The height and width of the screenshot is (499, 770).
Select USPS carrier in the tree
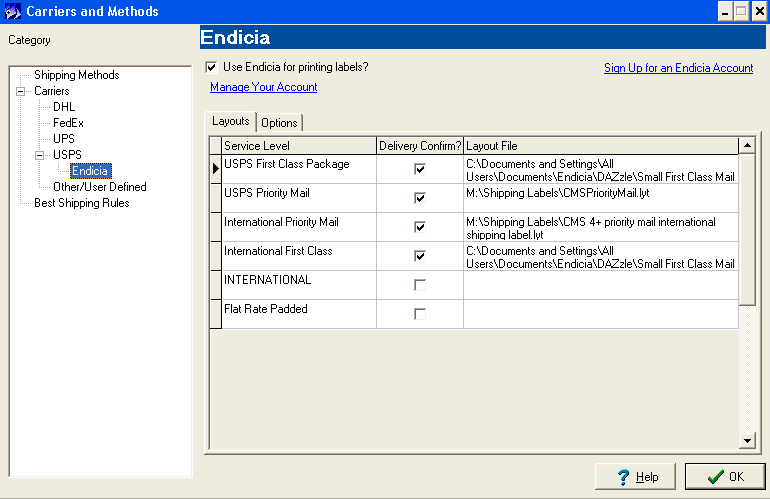(x=67, y=155)
